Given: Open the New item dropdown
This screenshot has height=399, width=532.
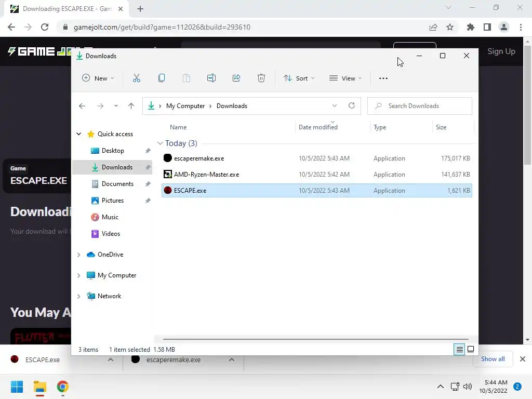Looking at the screenshot, I should click(98, 78).
